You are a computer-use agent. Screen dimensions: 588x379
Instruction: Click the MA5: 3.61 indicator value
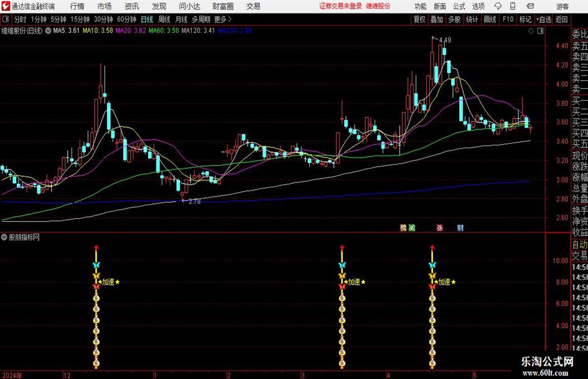(x=67, y=30)
